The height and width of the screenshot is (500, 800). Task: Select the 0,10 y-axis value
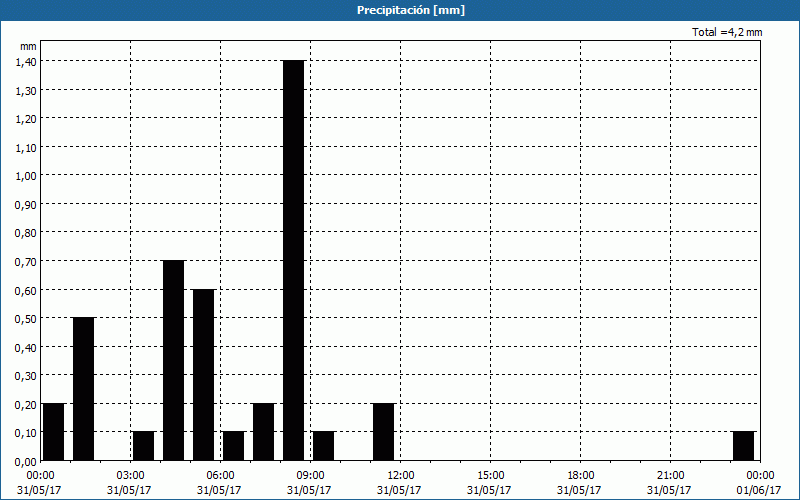[x=26, y=433]
